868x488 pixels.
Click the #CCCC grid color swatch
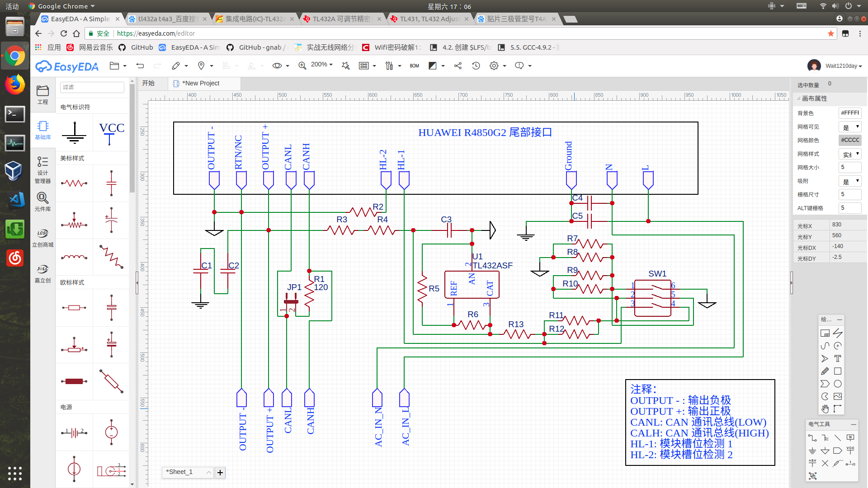850,140
